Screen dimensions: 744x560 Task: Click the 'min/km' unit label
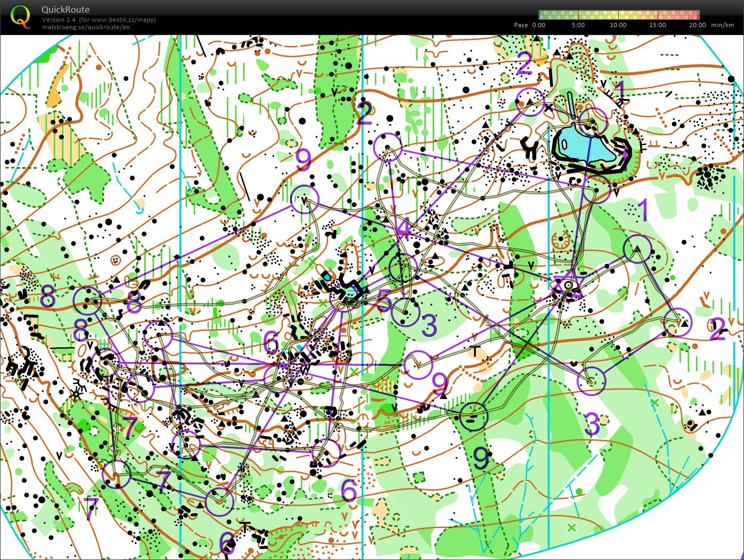coord(722,25)
